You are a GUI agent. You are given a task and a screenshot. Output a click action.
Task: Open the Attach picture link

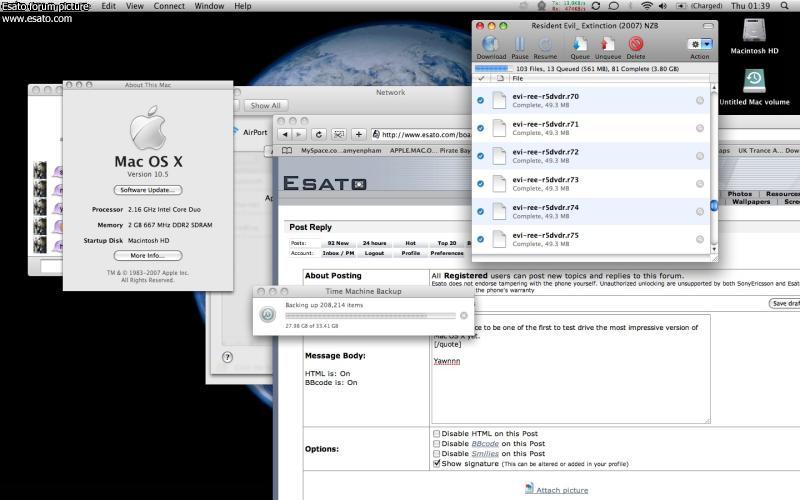tap(562, 490)
